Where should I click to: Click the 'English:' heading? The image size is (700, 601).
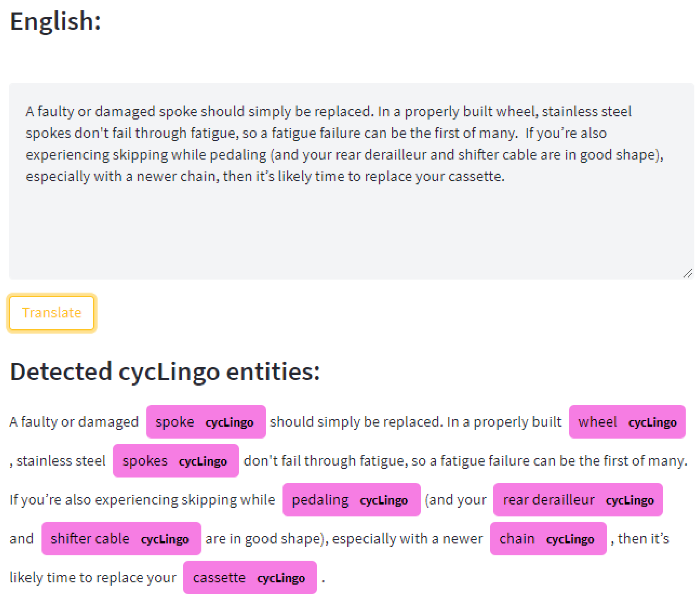pyautogui.click(x=55, y=21)
